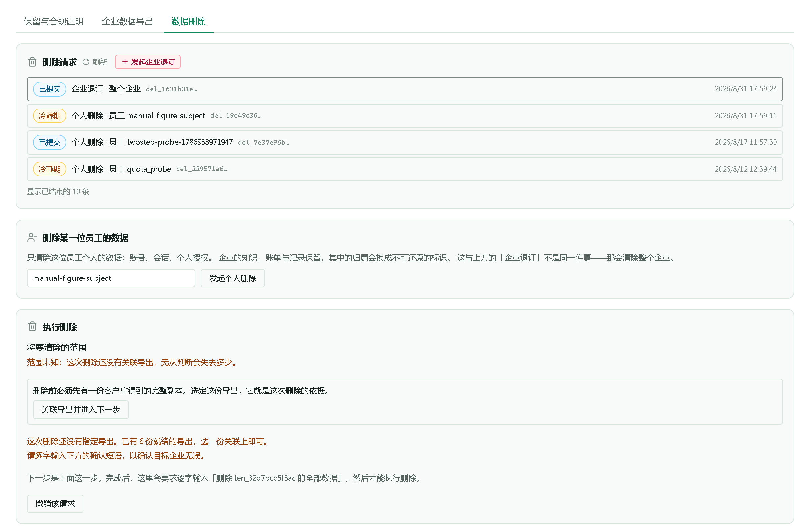
Task: Click the person-remove icon beside 删除某一位员工的数据
Action: point(32,238)
